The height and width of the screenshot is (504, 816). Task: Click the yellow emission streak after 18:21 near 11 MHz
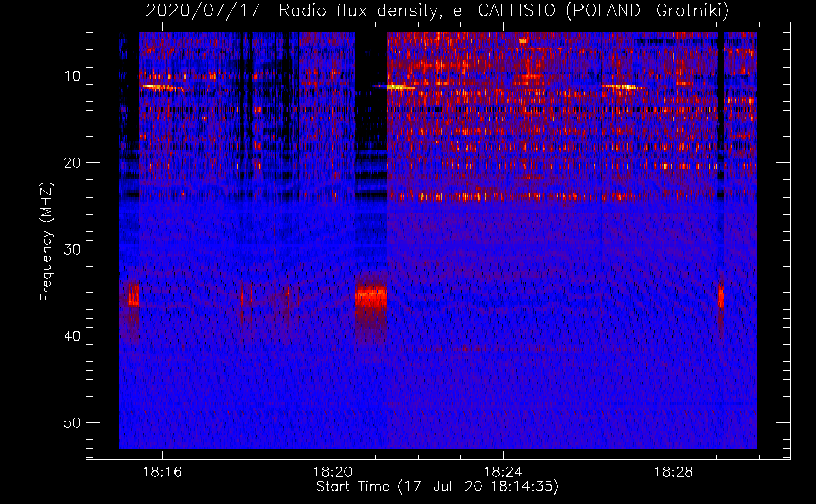point(401,87)
